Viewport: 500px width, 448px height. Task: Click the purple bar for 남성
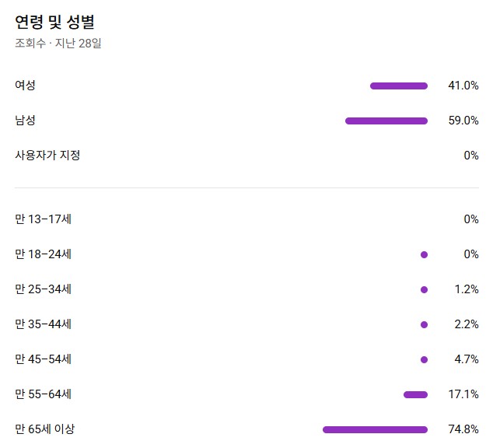point(386,121)
